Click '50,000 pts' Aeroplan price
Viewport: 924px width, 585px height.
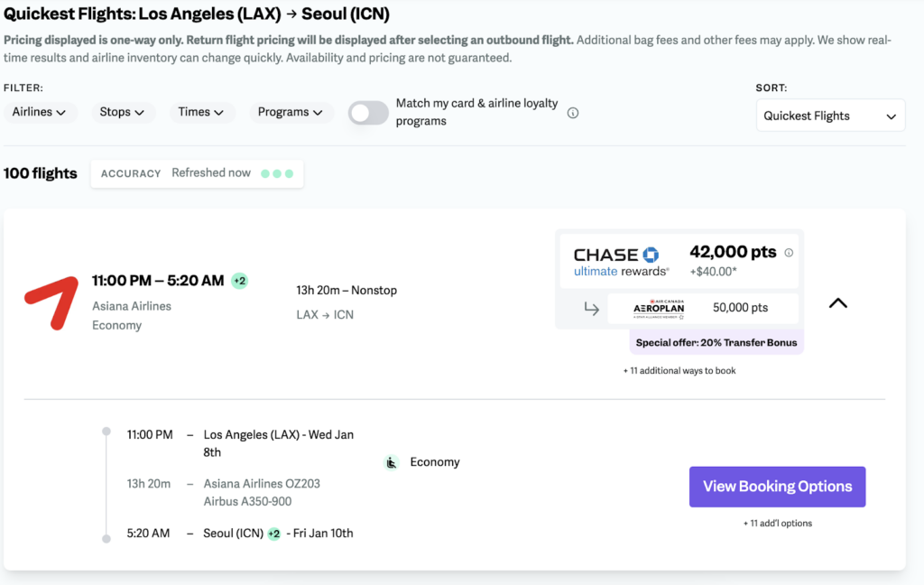(x=740, y=307)
